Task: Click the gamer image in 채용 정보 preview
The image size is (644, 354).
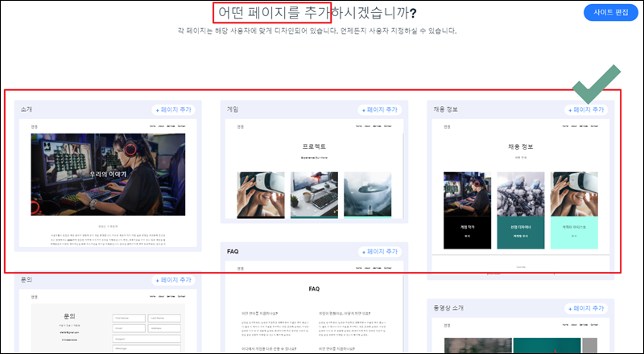Action: [x=468, y=194]
